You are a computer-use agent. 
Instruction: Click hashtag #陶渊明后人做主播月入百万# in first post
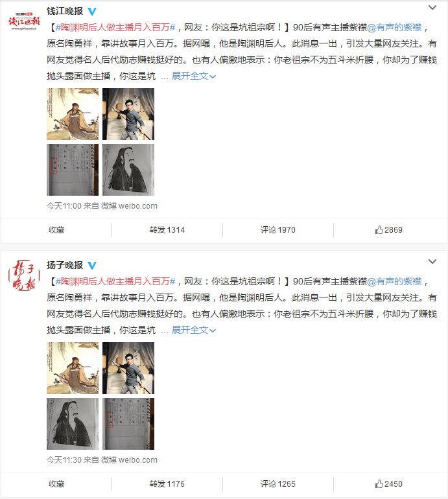click(x=115, y=27)
